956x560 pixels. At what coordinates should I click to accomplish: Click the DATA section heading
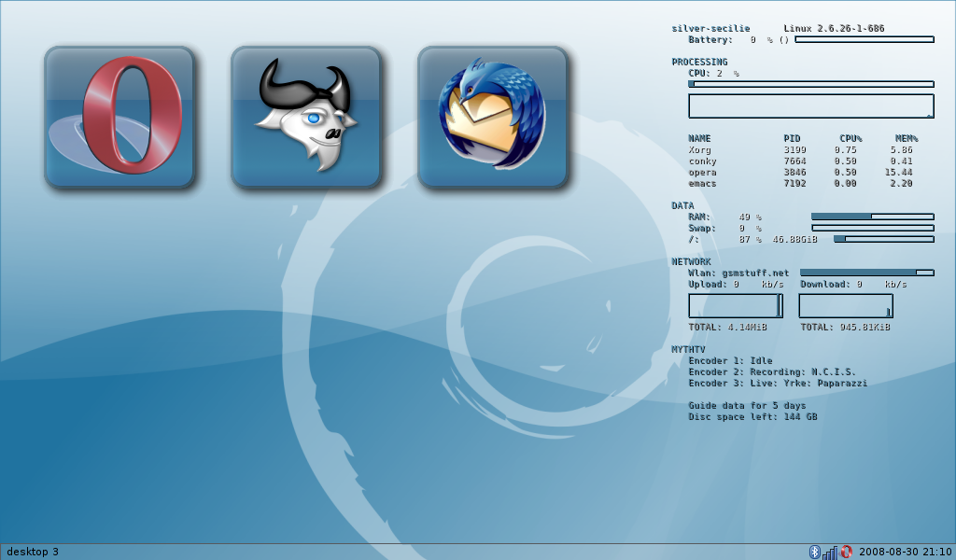coord(682,205)
